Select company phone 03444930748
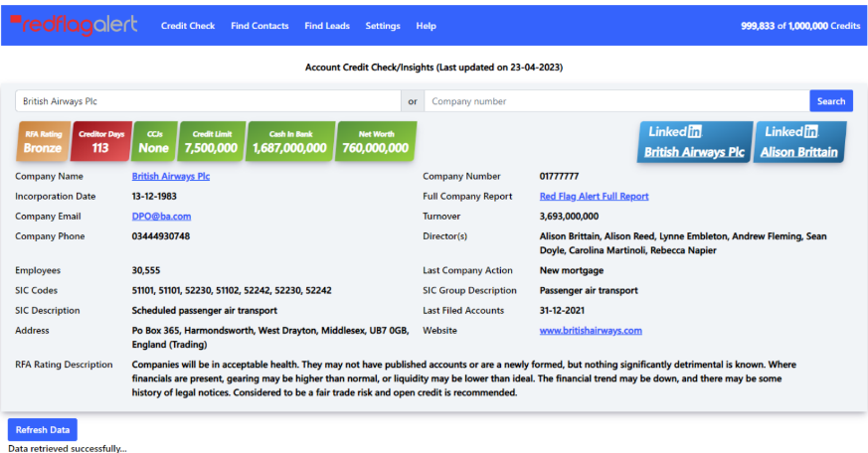The height and width of the screenshot is (453, 868). pyautogui.click(x=160, y=236)
